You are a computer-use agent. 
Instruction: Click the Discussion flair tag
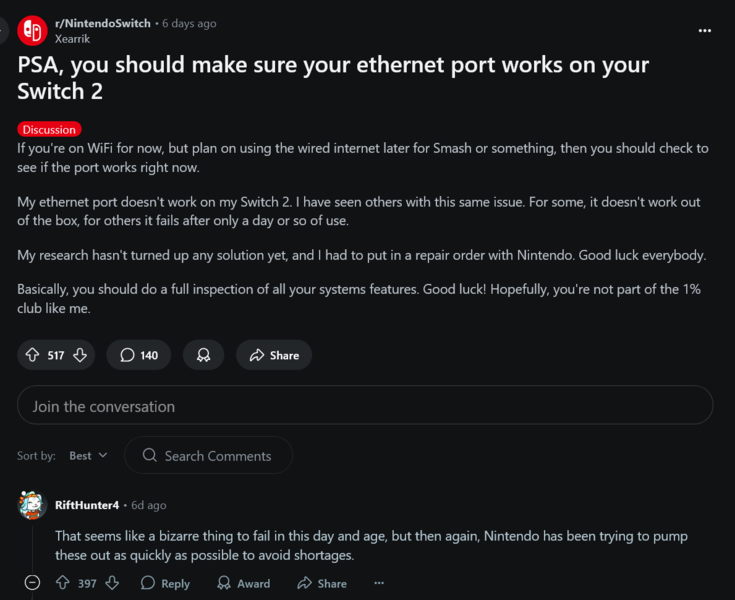tap(49, 130)
